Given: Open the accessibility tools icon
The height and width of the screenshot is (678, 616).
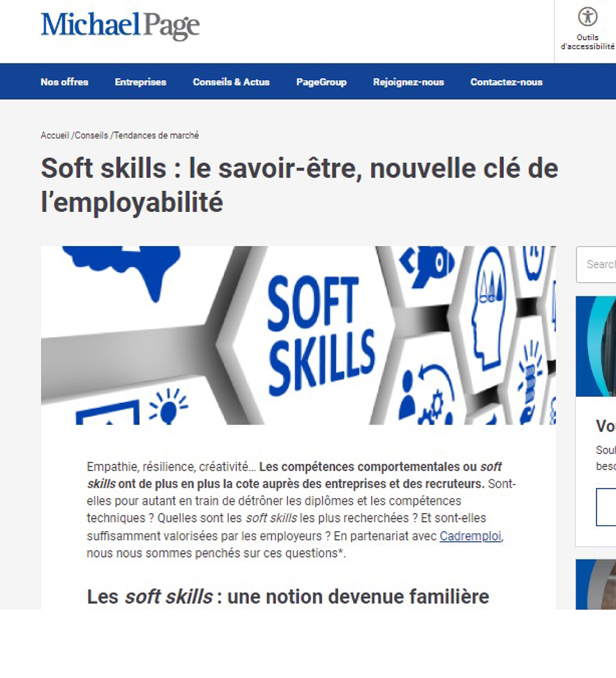Looking at the screenshot, I should [588, 17].
